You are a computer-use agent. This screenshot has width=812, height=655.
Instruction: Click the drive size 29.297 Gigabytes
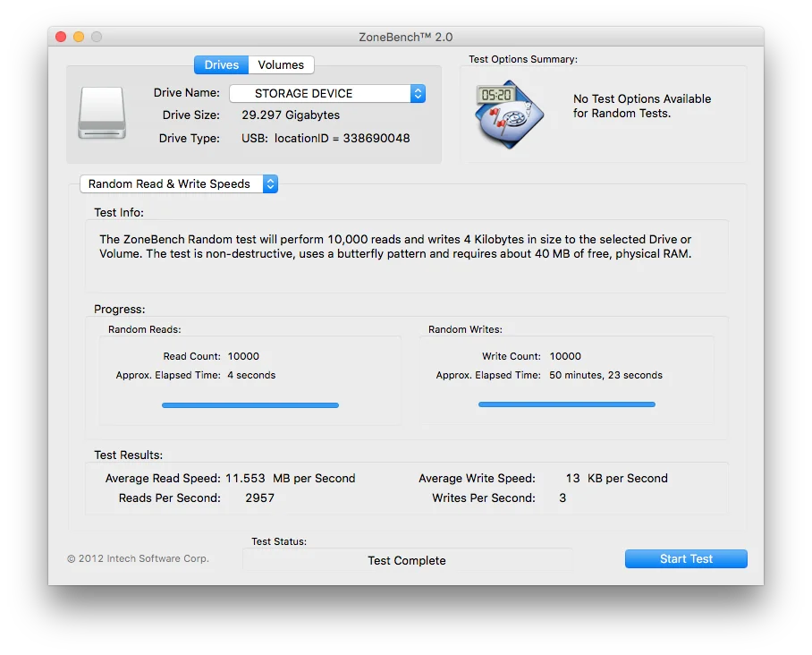291,115
